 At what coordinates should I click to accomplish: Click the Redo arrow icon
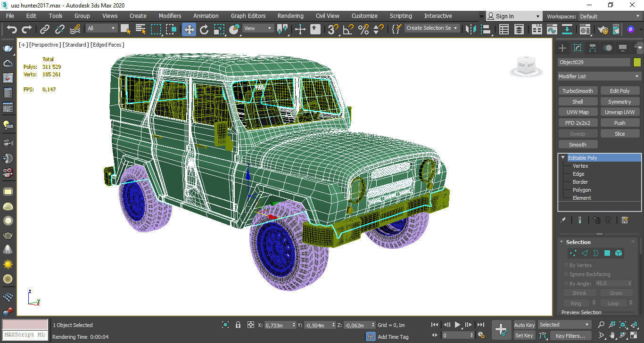[27, 29]
